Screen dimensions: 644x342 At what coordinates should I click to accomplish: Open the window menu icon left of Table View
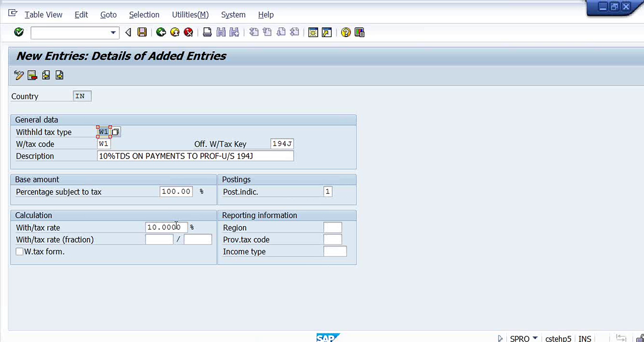13,13
